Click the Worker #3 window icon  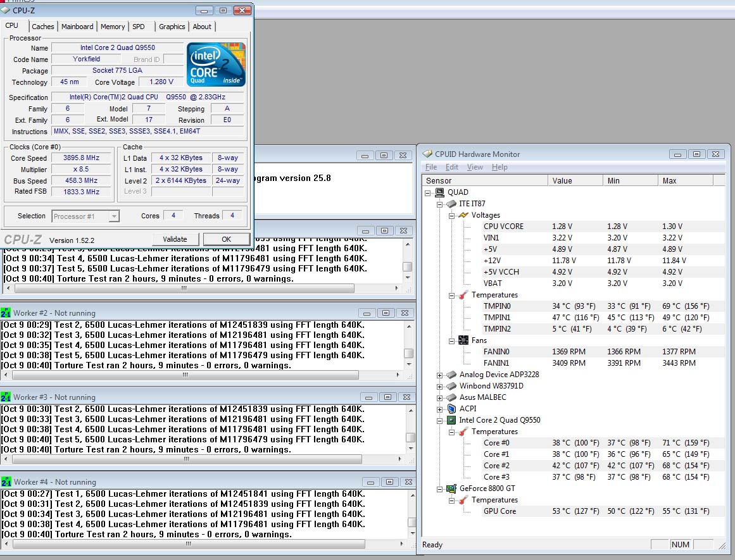point(6,397)
